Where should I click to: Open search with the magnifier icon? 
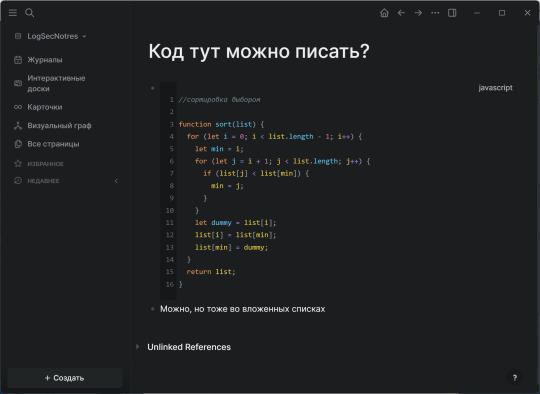tap(30, 13)
